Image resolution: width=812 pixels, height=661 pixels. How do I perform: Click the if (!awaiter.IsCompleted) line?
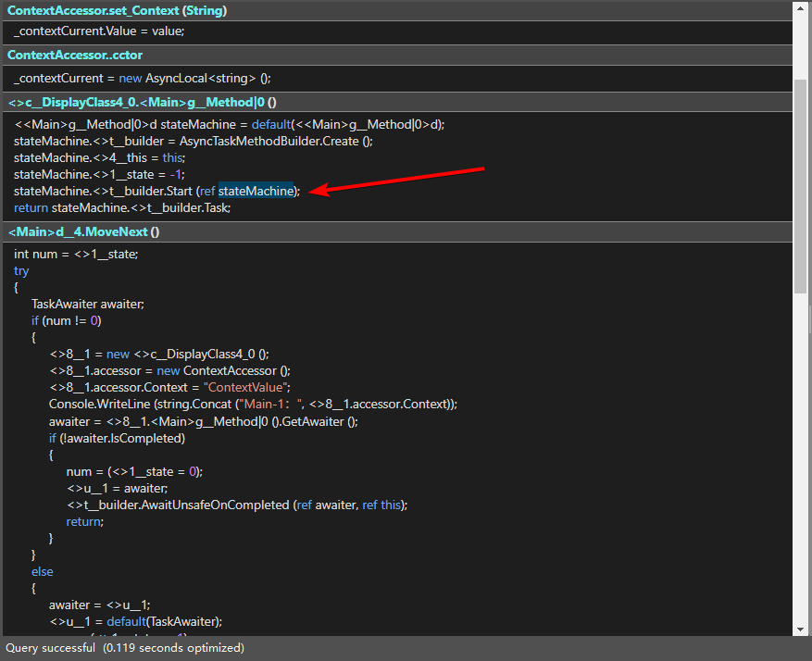(117, 438)
